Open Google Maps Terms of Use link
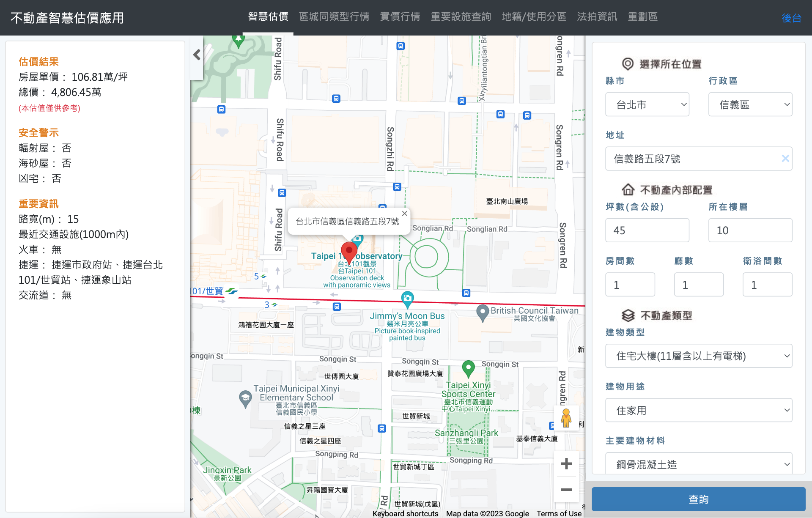812x518 pixels. pyautogui.click(x=559, y=513)
